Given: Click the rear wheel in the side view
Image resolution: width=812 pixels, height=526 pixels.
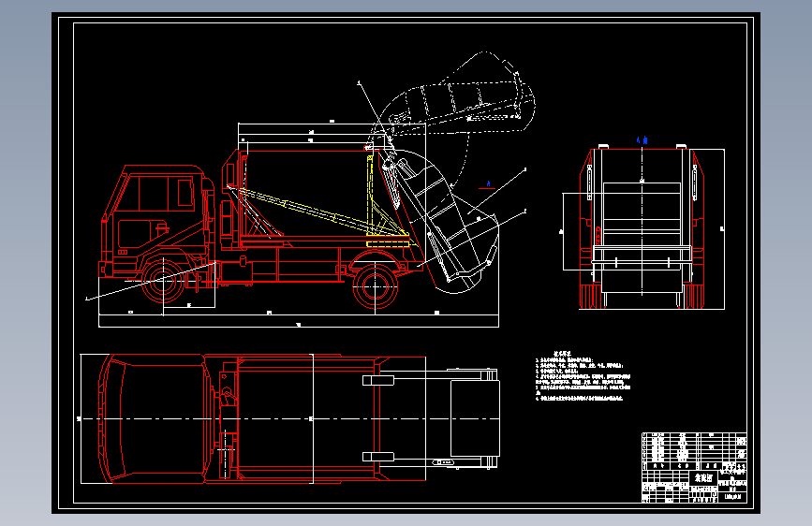Looking at the screenshot, I should (376, 286).
